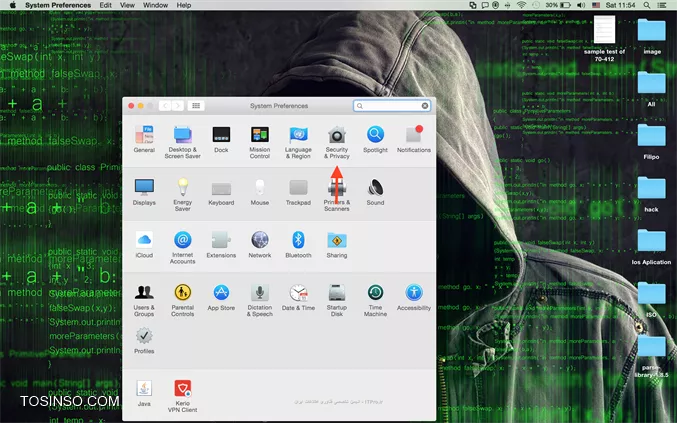Open Notifications preferences
Image resolution: width=677 pixels, height=423 pixels.
[414, 139]
